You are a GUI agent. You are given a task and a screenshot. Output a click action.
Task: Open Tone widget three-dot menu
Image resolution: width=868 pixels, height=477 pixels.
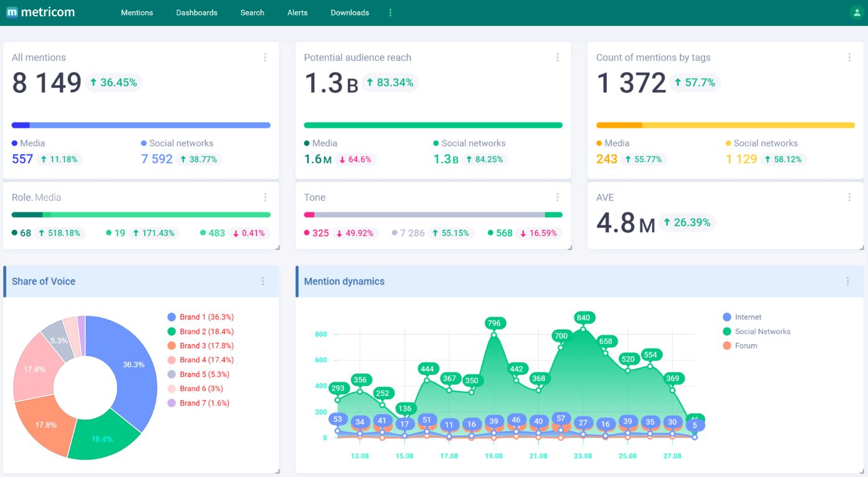pos(558,197)
